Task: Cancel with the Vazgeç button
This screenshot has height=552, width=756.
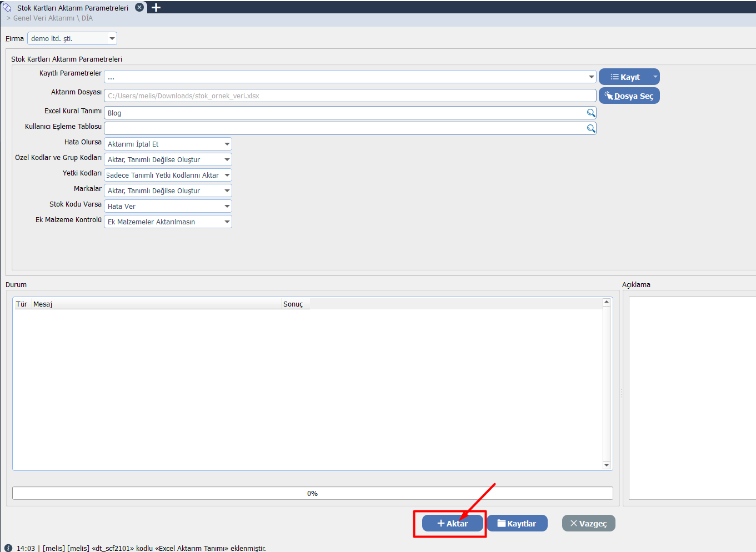Action: pos(588,523)
